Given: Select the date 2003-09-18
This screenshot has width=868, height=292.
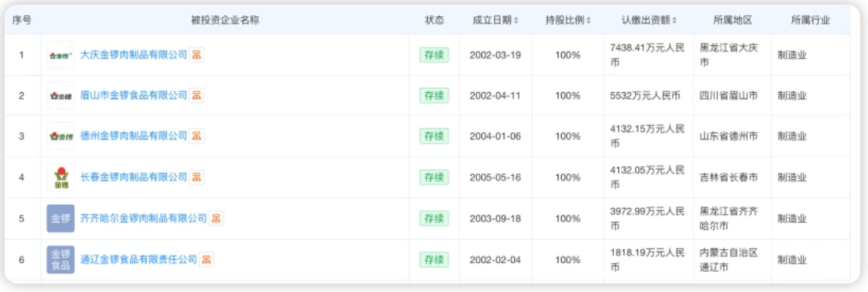Looking at the screenshot, I should point(495,219).
